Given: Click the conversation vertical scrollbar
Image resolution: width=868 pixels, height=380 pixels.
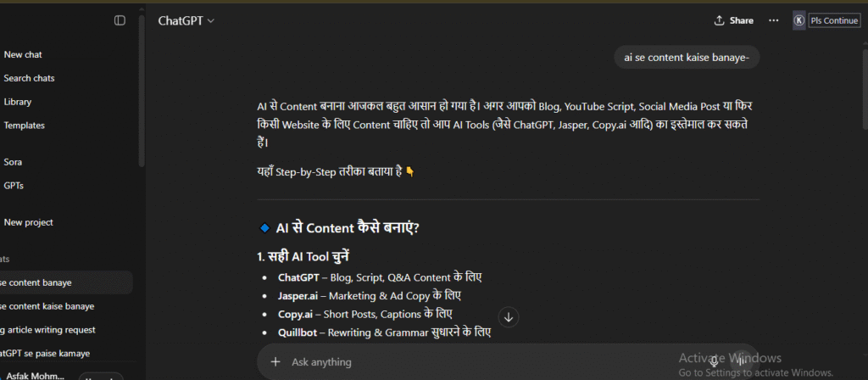Looking at the screenshot, I should [x=865, y=89].
